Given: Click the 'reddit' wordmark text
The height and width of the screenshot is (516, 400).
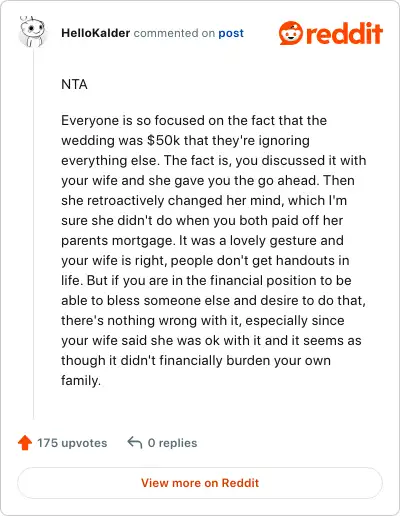Looking at the screenshot, I should click(x=344, y=33).
